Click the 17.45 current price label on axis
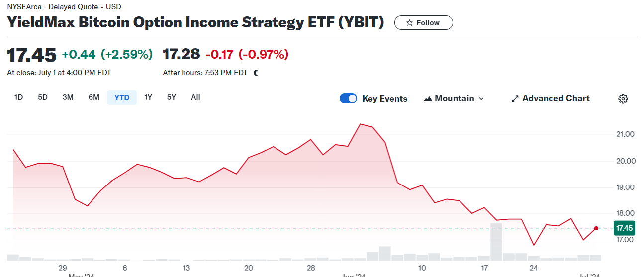644x277 pixels. [x=624, y=228]
